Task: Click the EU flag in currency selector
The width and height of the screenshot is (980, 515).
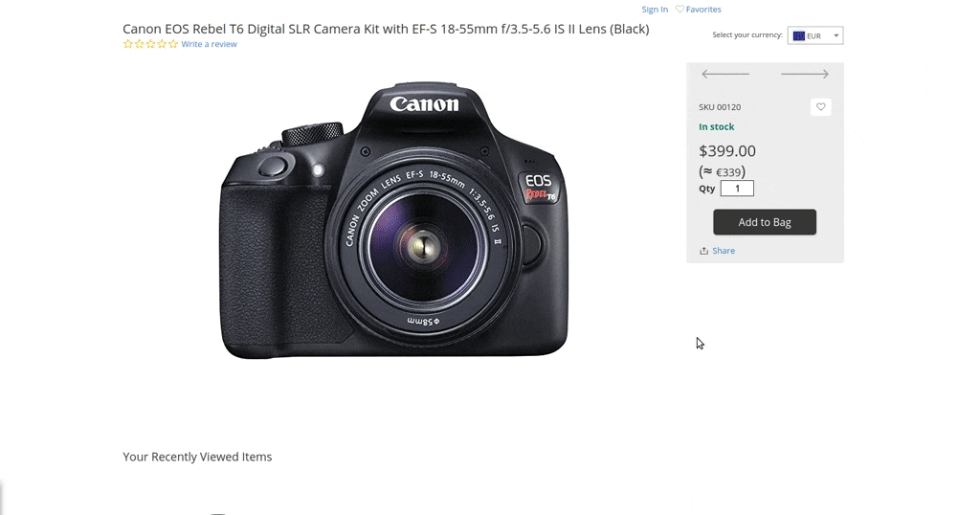Action: pos(799,35)
